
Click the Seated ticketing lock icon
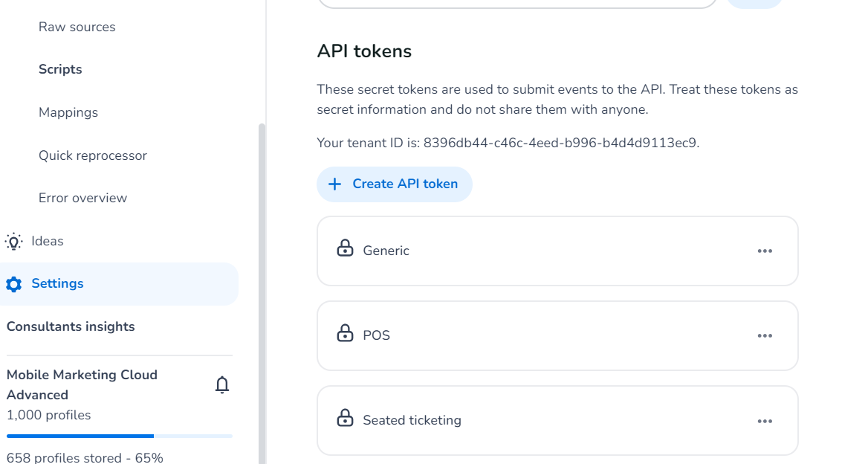point(345,418)
